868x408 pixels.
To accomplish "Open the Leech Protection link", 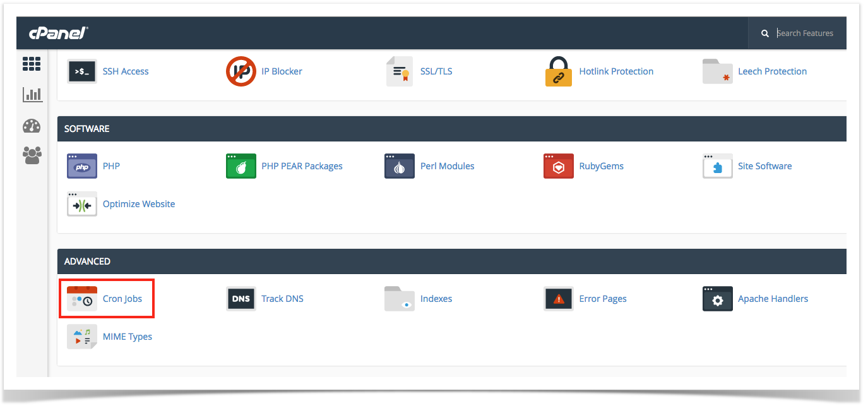I will pos(773,71).
